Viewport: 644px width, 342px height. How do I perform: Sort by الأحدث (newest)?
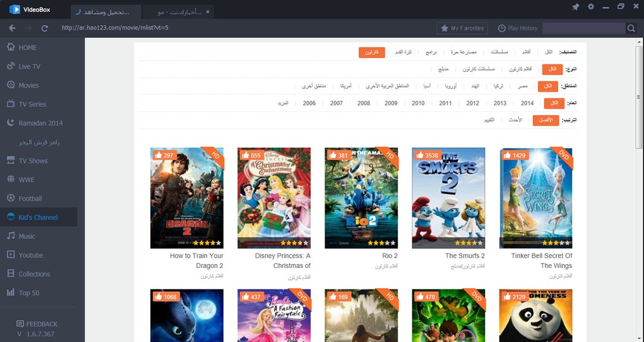click(x=515, y=120)
